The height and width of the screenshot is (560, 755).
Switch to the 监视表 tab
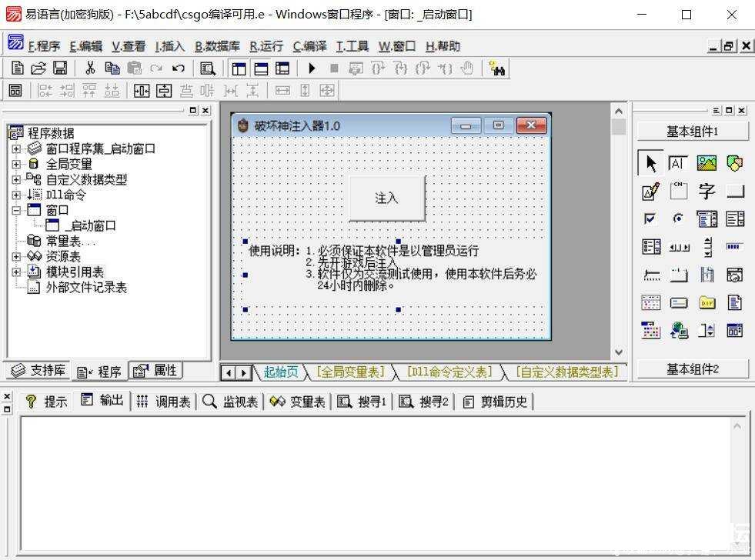click(230, 402)
